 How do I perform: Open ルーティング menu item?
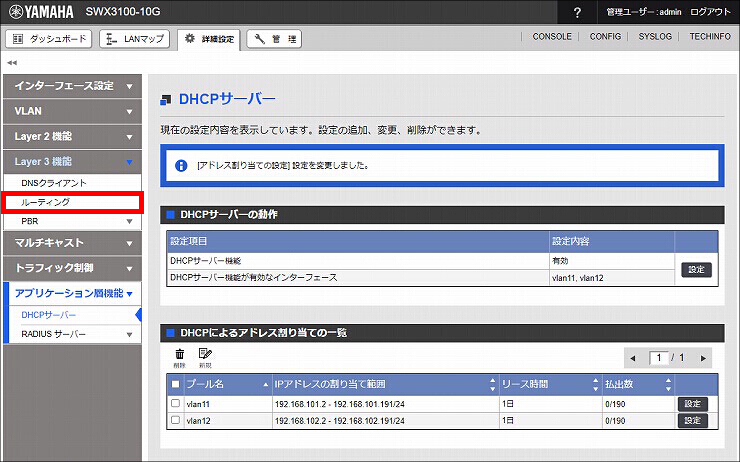point(72,202)
